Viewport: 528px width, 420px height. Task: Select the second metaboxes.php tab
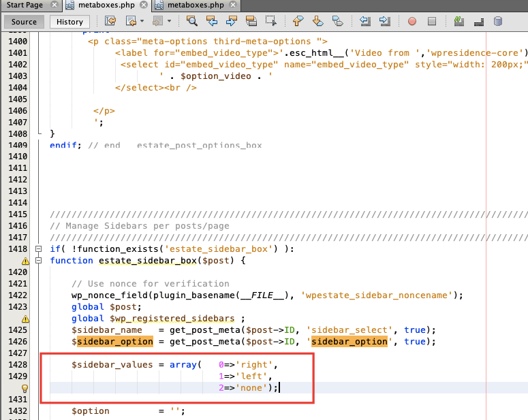196,5
